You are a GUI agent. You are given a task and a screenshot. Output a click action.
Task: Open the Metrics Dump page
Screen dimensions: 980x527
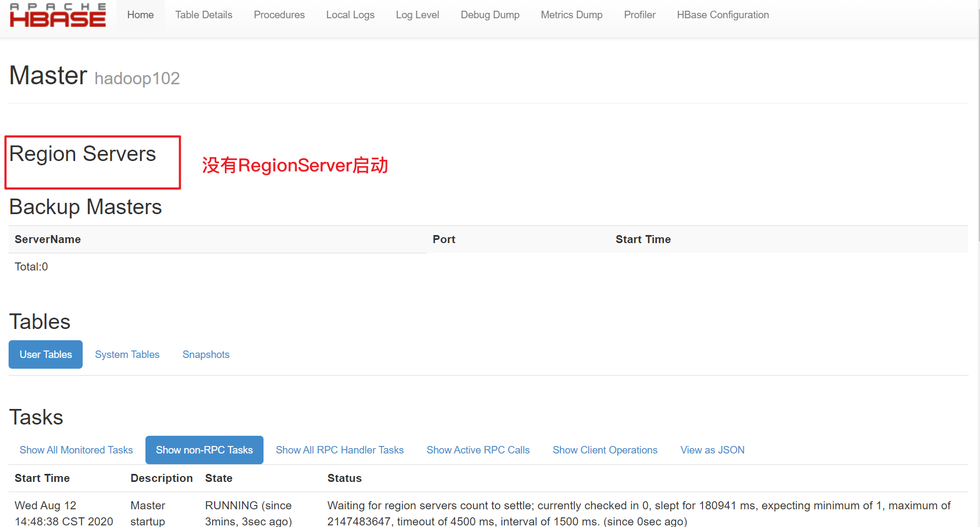point(571,15)
